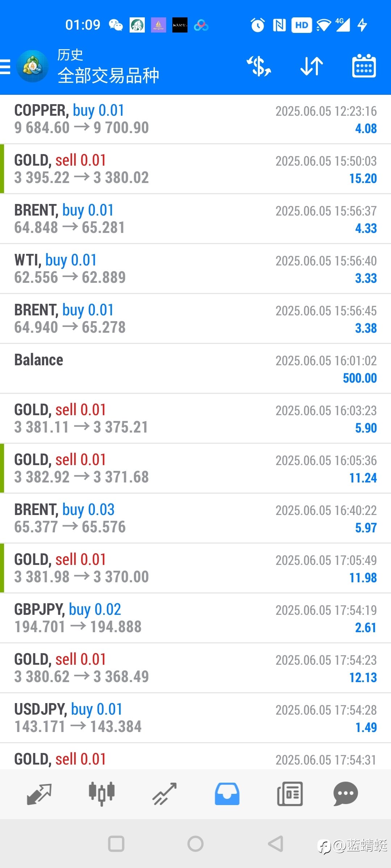Tap the Android home button
Screen dimensions: 391x868
(x=195, y=844)
